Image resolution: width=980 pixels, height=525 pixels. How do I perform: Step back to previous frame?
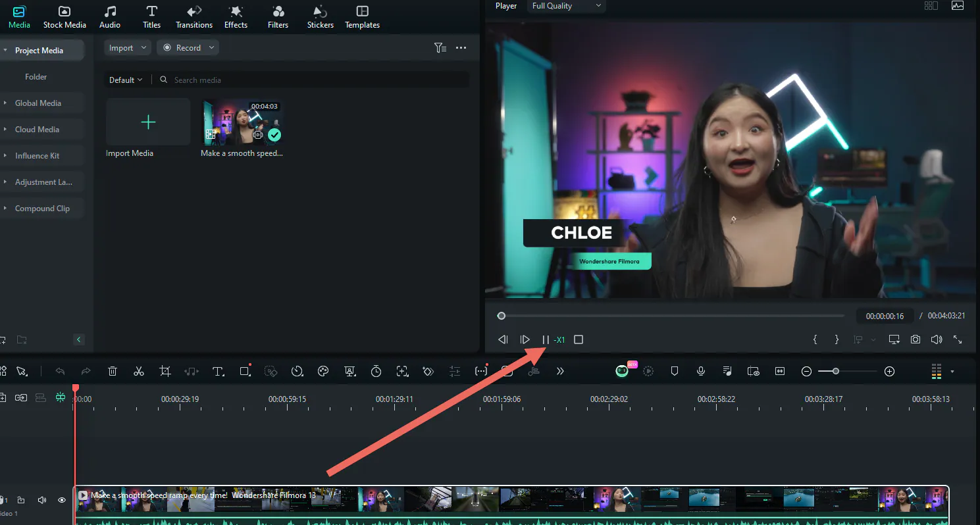[503, 339]
